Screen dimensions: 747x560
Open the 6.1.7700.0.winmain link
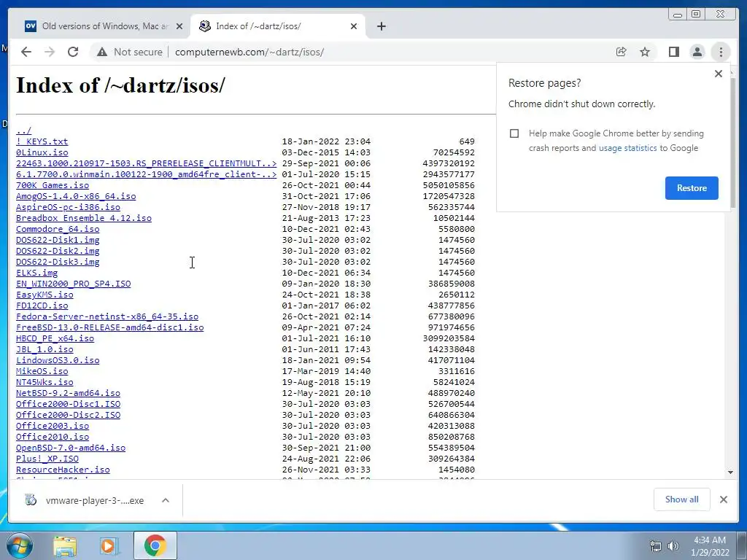tap(146, 174)
